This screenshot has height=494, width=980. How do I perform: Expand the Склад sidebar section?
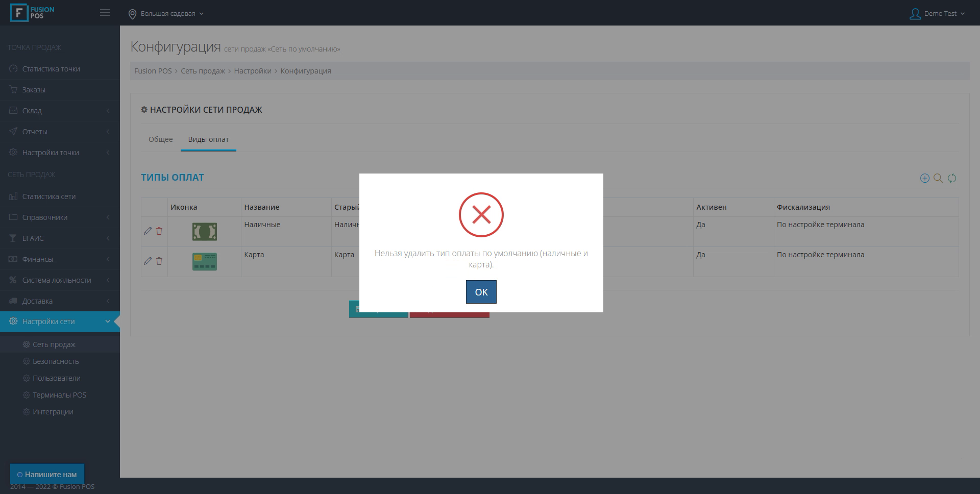(x=60, y=111)
